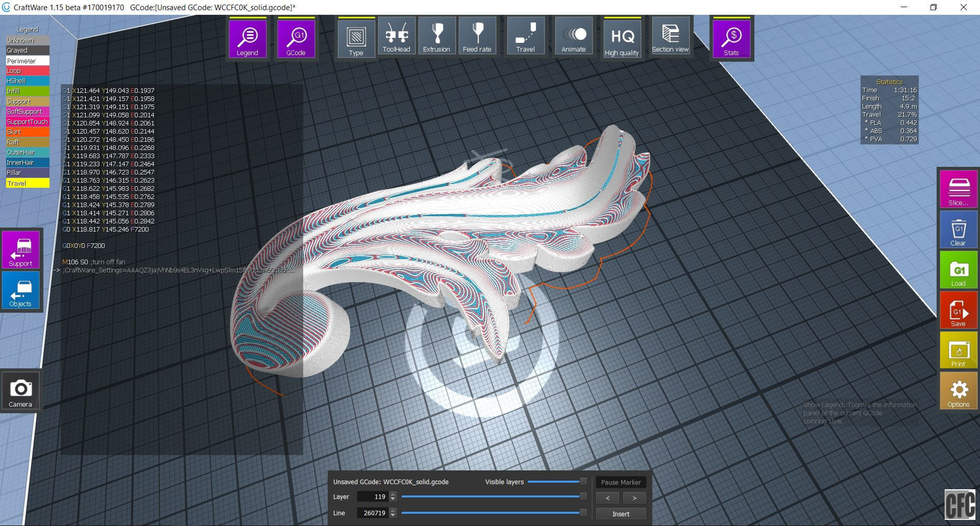Image resolution: width=980 pixels, height=526 pixels.
Task: Click the Slice button
Action: [959, 189]
